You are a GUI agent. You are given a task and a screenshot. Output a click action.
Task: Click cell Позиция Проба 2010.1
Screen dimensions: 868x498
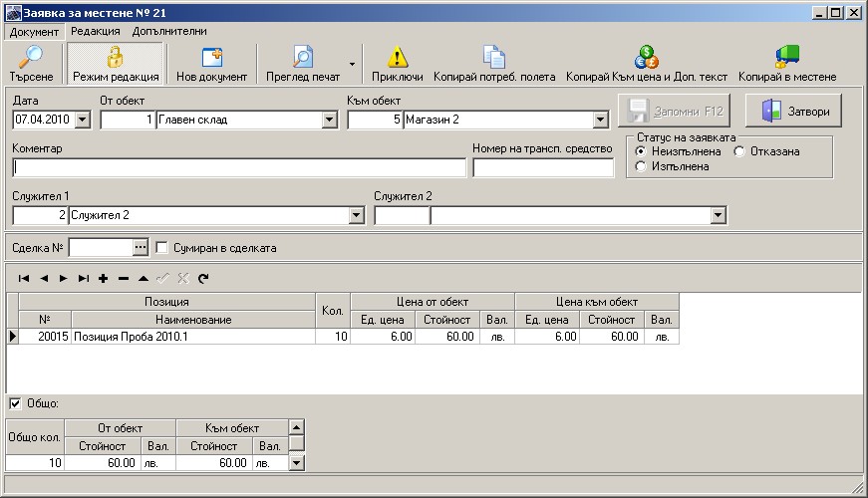pos(193,336)
